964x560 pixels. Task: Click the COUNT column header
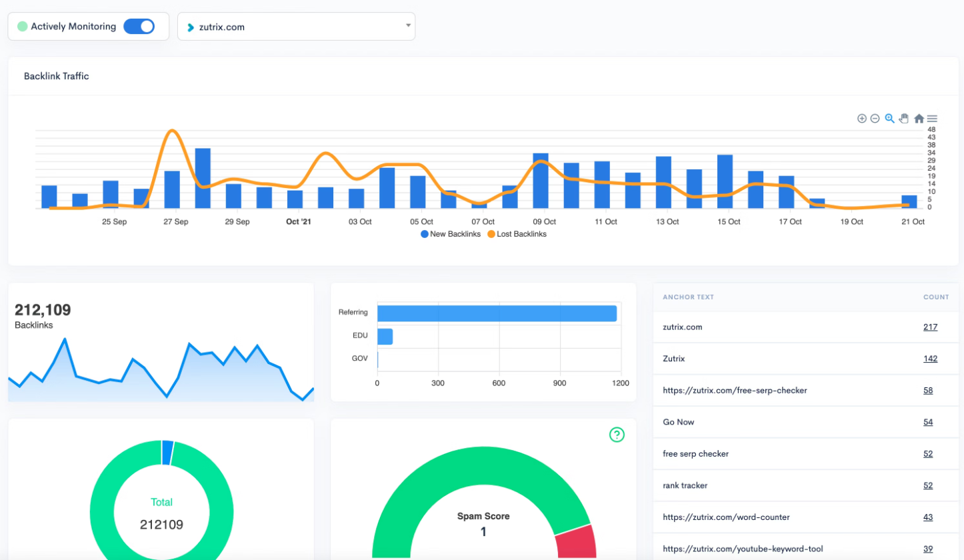click(x=936, y=297)
